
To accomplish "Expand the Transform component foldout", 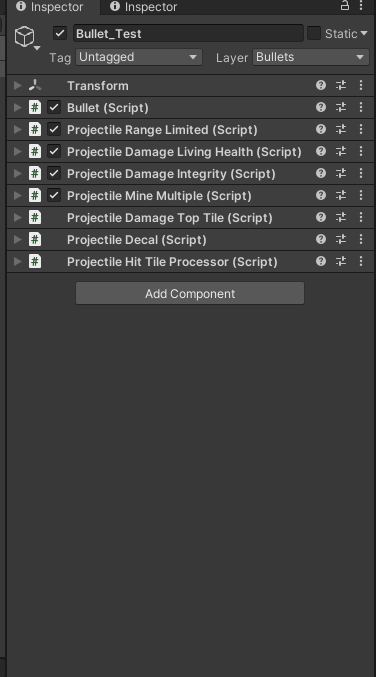I will 18,85.
